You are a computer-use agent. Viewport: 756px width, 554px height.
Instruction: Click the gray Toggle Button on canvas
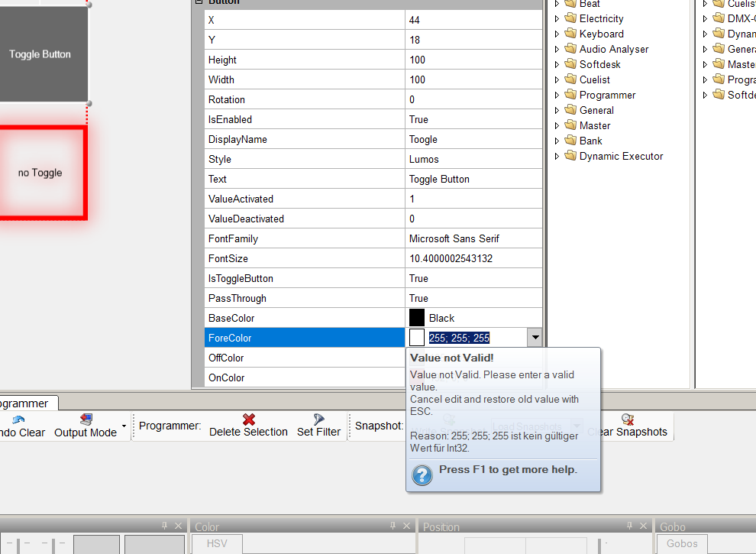40,54
